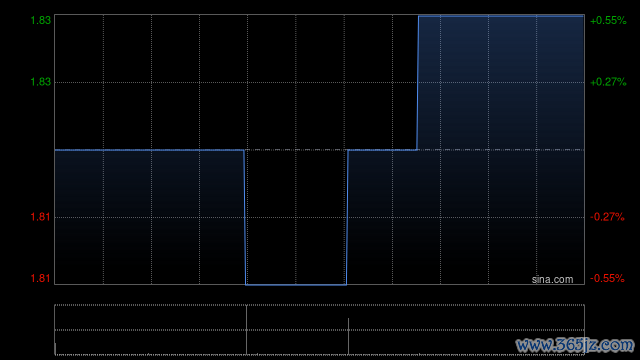Click the 1.81 price label aligned with -0.27%
This screenshot has height=360, width=640.
point(41,217)
